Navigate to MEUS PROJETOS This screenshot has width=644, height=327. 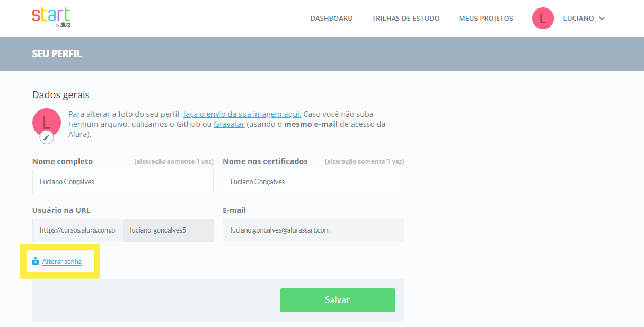point(486,19)
